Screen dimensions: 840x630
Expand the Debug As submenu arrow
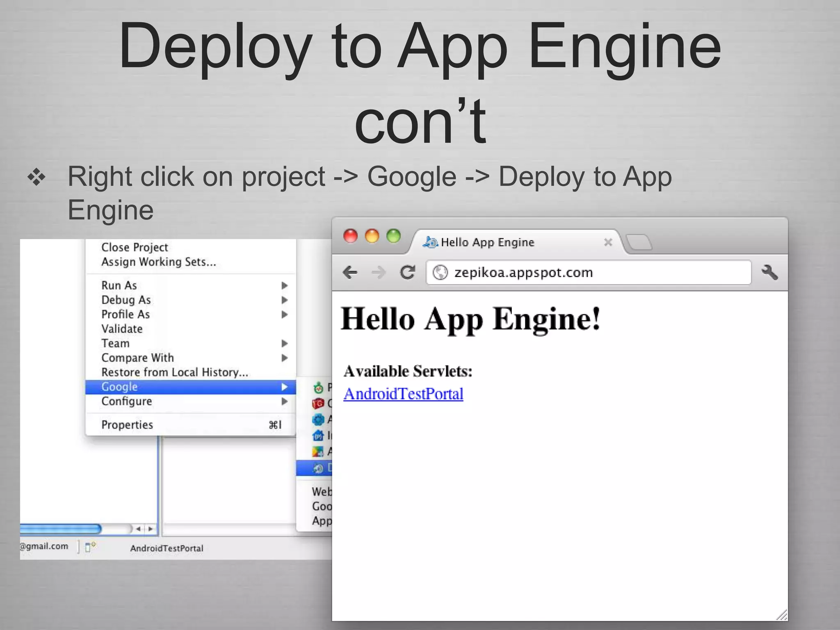point(285,300)
